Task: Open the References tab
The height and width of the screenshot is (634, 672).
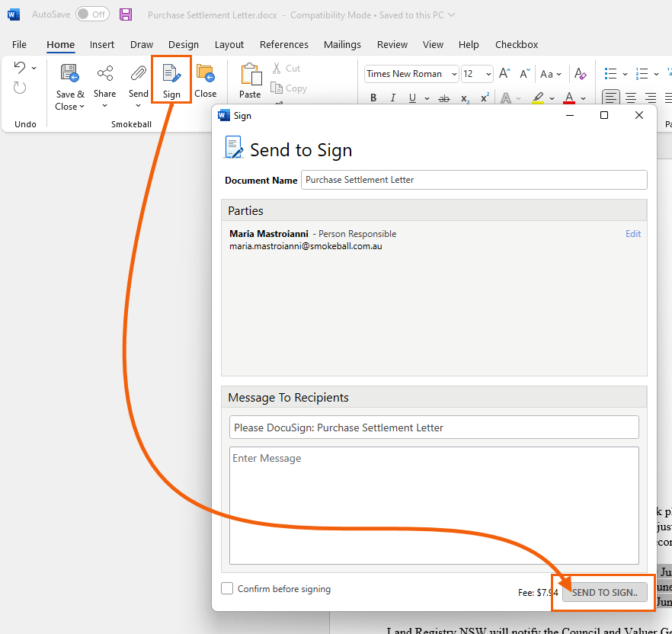Action: 283,45
